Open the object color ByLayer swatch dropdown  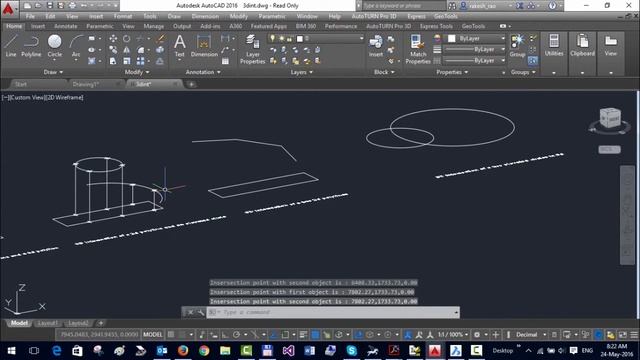(x=476, y=38)
